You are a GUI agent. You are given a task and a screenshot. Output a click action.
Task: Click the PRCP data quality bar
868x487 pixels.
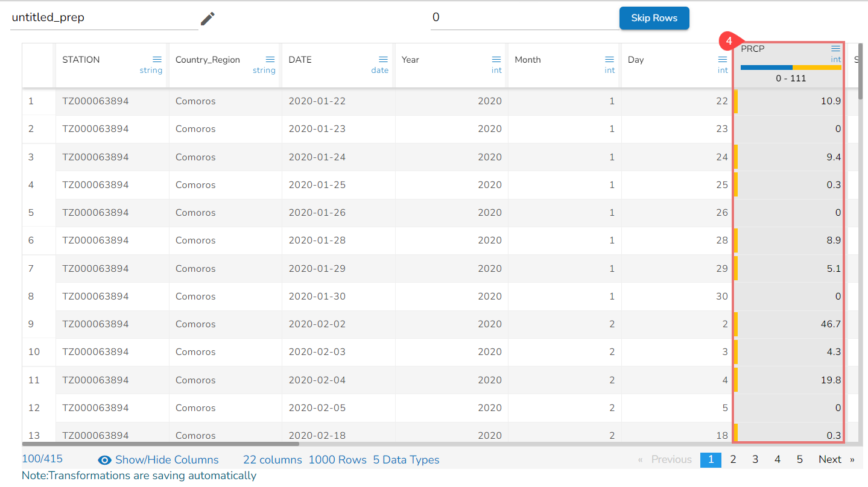(x=791, y=68)
